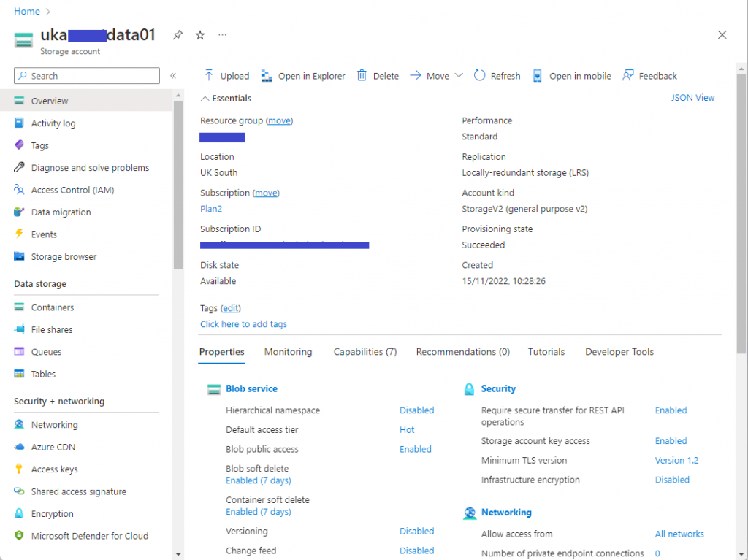The width and height of the screenshot is (748, 560).
Task: Click the Plan2 subscription link
Action: (212, 209)
